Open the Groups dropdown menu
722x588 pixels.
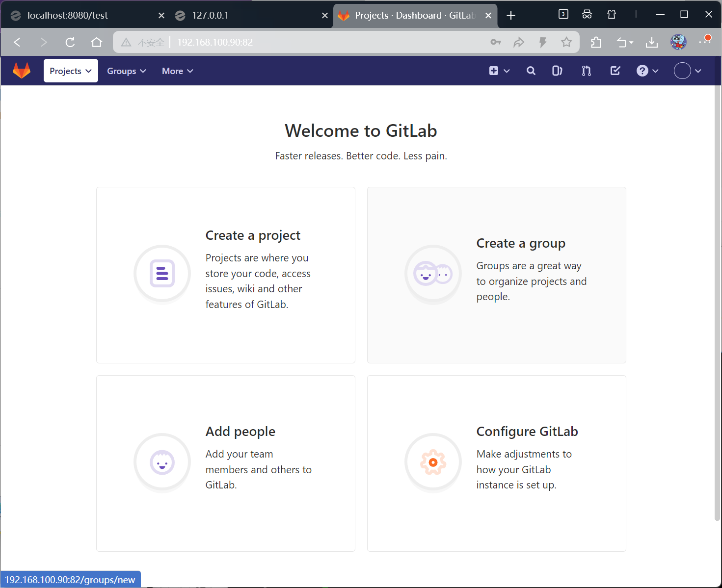[127, 71]
